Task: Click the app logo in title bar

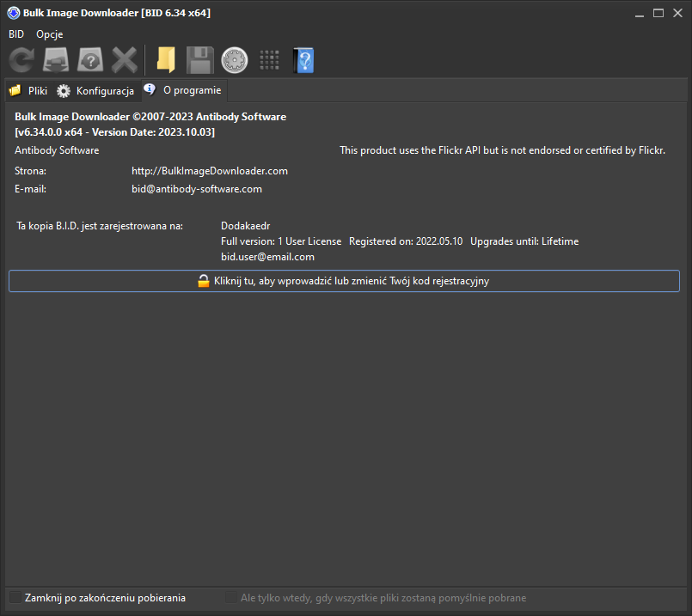Action: 14,13
